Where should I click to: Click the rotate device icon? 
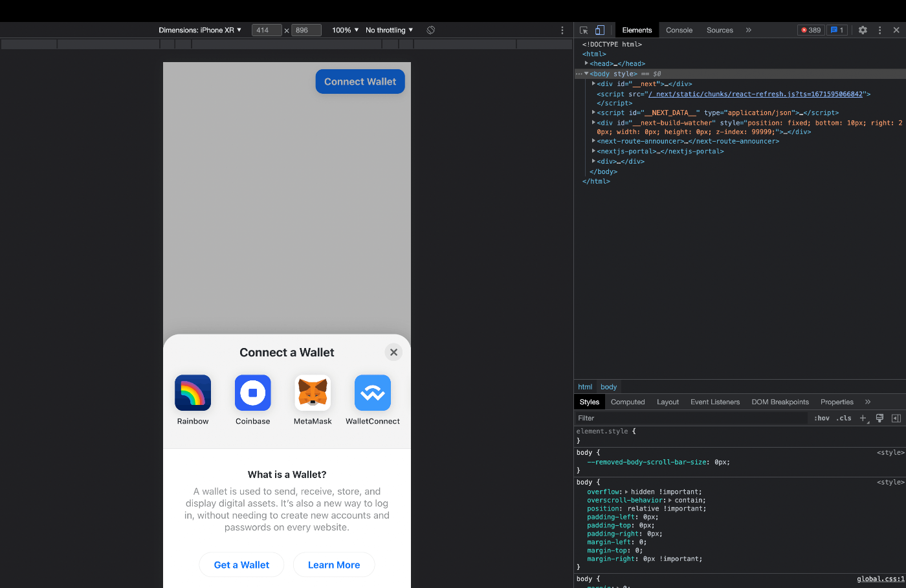431,30
